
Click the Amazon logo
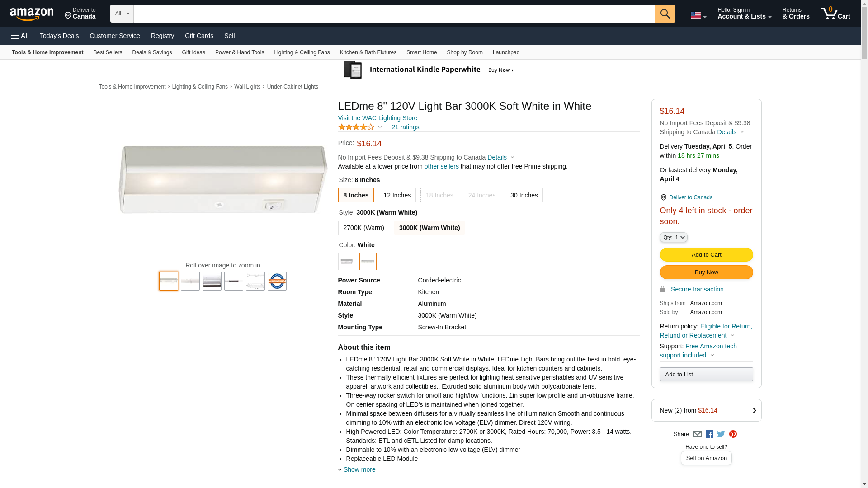tap(32, 14)
